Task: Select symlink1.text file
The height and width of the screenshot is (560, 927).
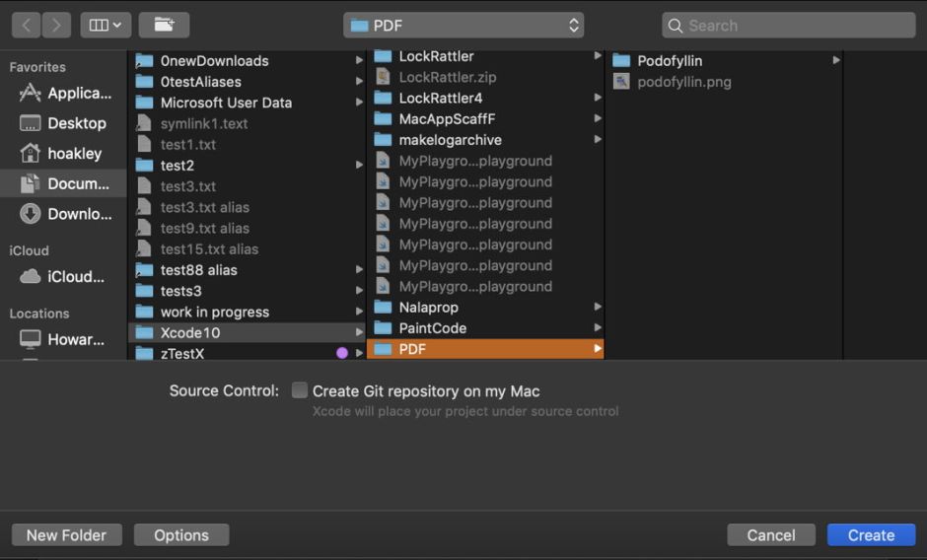Action: (x=248, y=123)
